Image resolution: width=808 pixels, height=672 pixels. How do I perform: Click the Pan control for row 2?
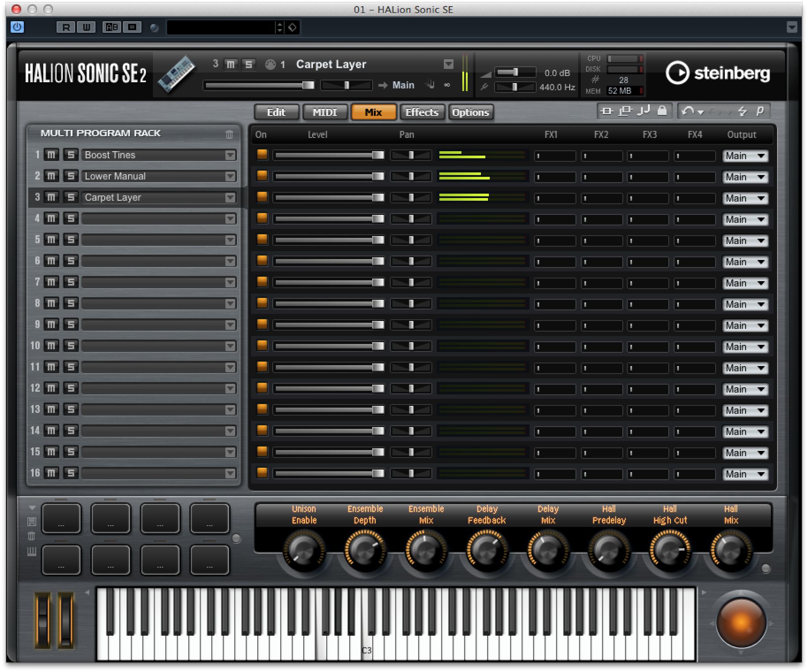pos(411,176)
